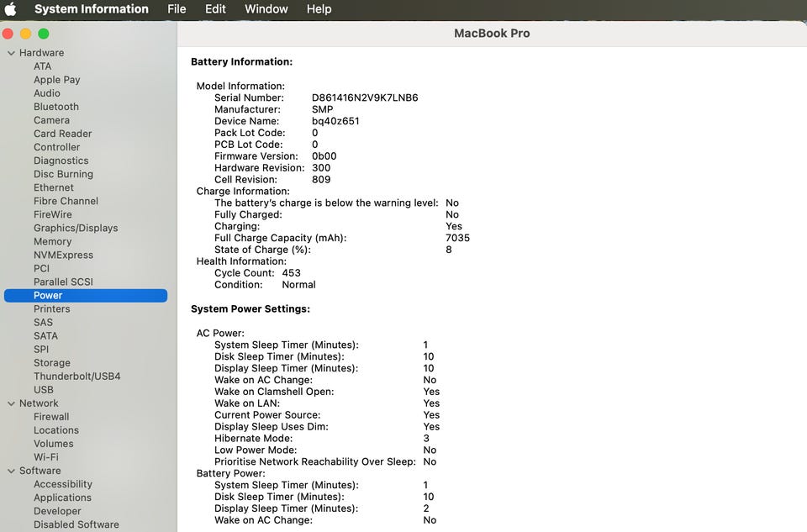Open the Edit menu
This screenshot has width=807, height=532.
tap(215, 8)
